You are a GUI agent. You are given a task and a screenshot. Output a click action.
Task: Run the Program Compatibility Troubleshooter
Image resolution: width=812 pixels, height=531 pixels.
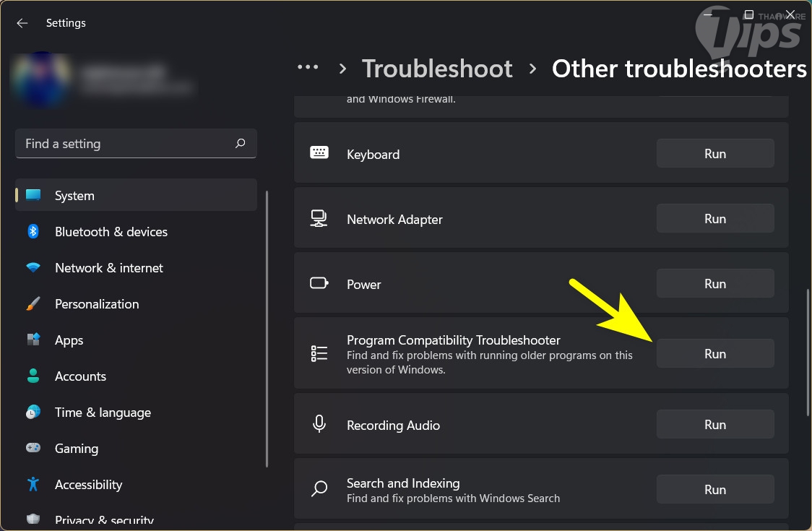(714, 354)
